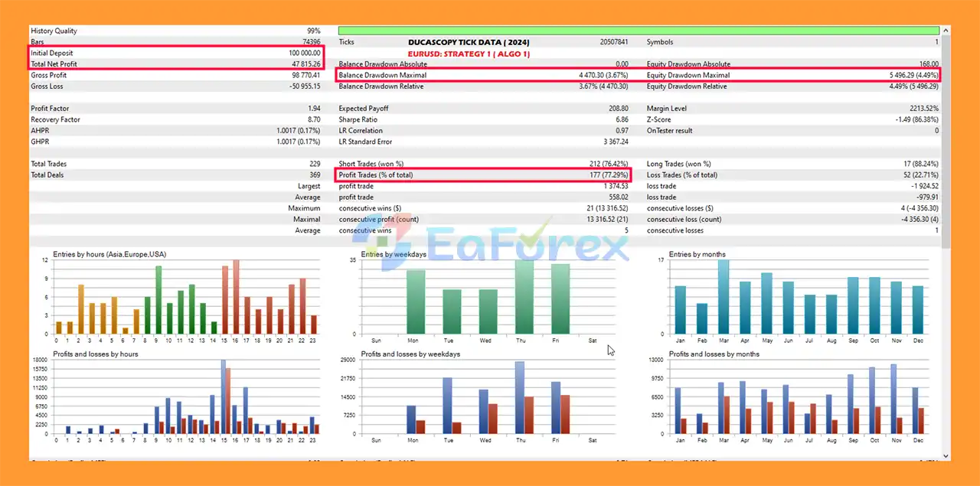Click the Entries by weekdays chart title

[x=394, y=254]
